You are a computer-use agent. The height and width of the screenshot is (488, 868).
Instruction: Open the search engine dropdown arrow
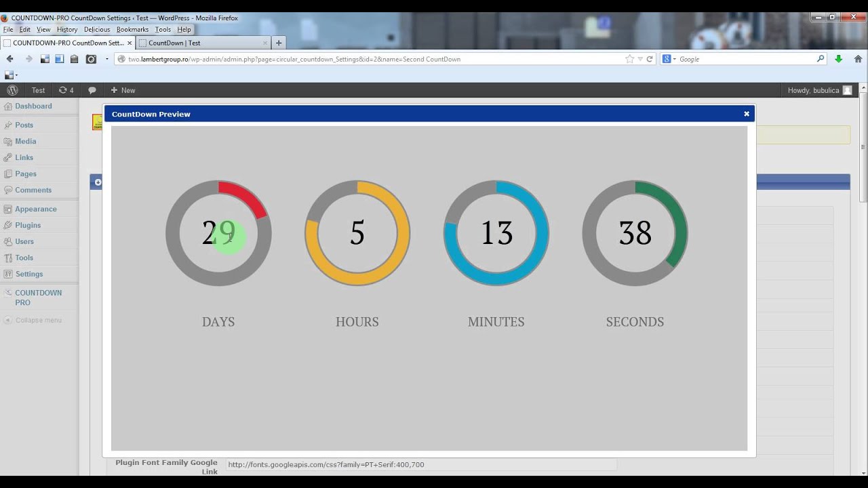point(675,60)
